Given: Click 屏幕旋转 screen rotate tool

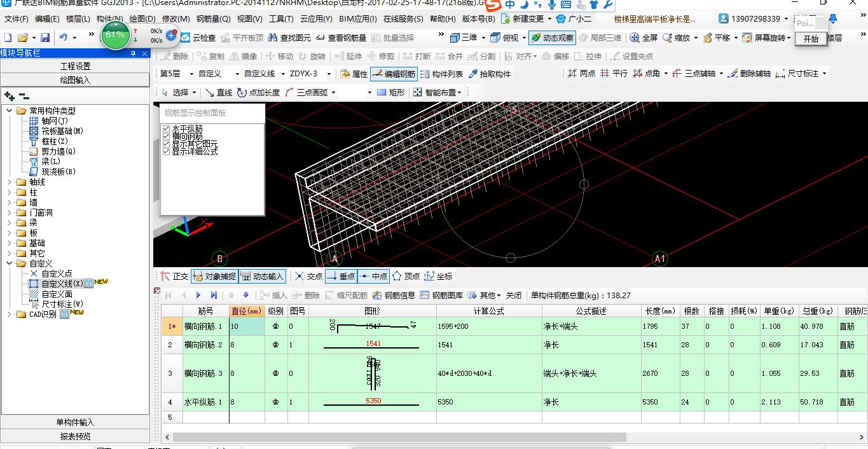Looking at the screenshot, I should [x=764, y=38].
